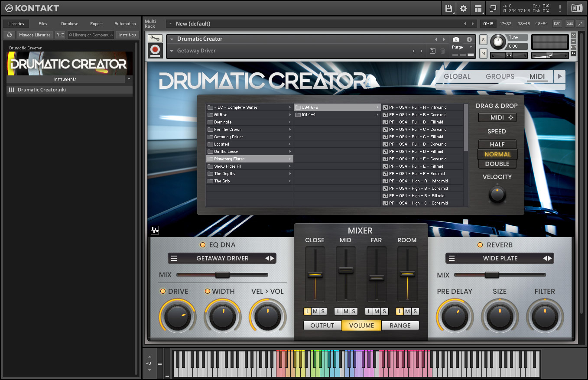The height and width of the screenshot is (380, 588).
Task: Click the exclamation panic icon
Action: pyautogui.click(x=560, y=8)
